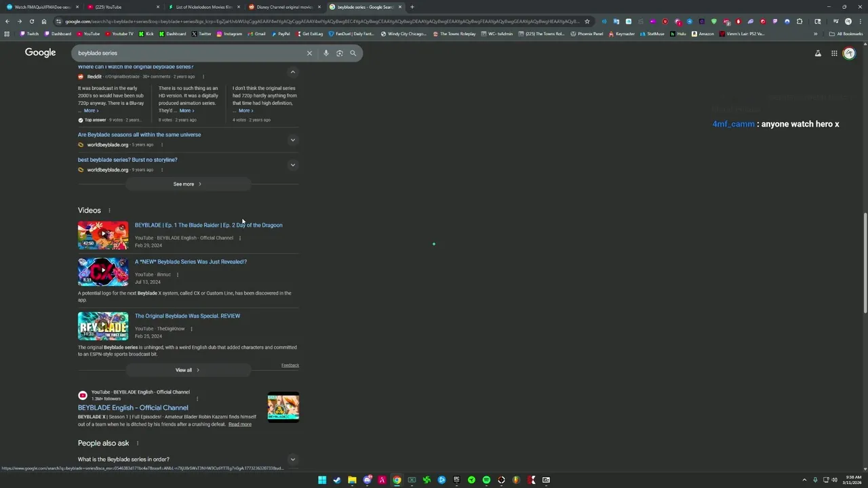Expand 'What is the Beyblade series in order?'
The width and height of the screenshot is (868, 488).
click(293, 460)
